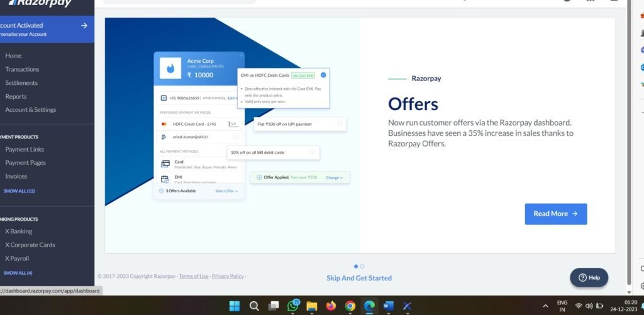The height and width of the screenshot is (315, 644).
Task: Select the second carousel dot indicator
Action: click(x=362, y=267)
